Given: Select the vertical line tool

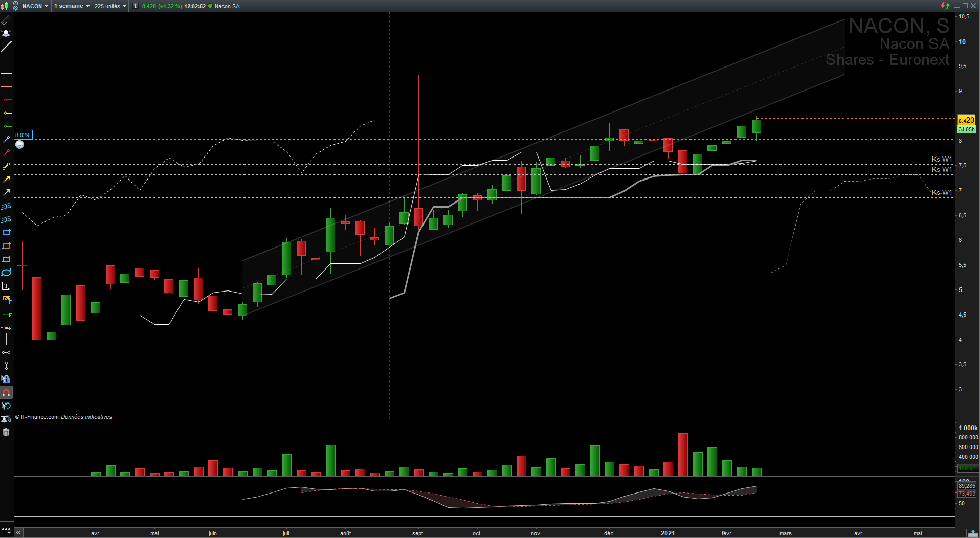Looking at the screenshot, I should tap(6, 339).
